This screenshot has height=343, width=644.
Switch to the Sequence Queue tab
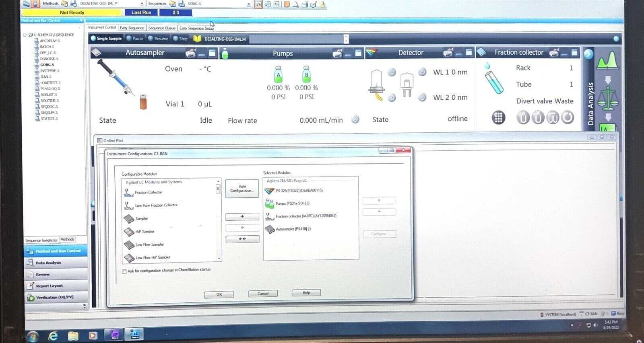[x=162, y=28]
